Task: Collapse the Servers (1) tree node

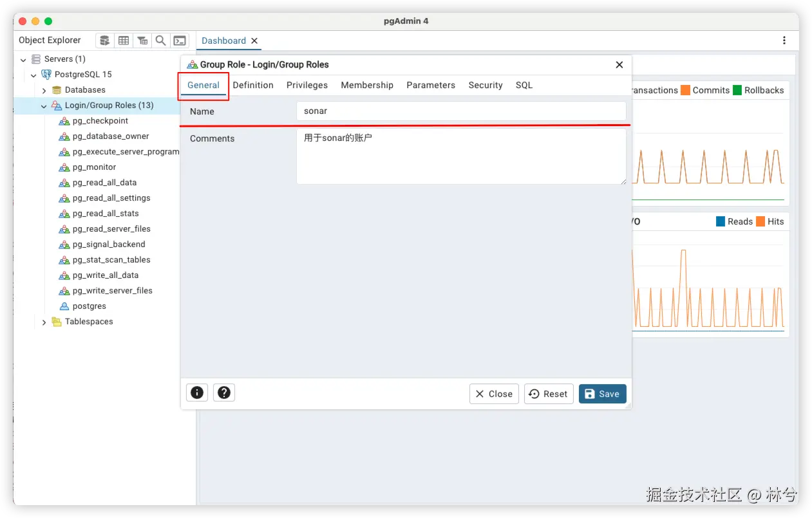Action: tap(24, 60)
